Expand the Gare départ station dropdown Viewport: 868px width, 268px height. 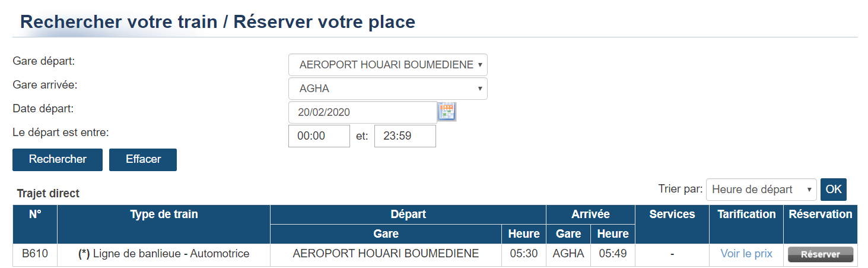coord(388,65)
